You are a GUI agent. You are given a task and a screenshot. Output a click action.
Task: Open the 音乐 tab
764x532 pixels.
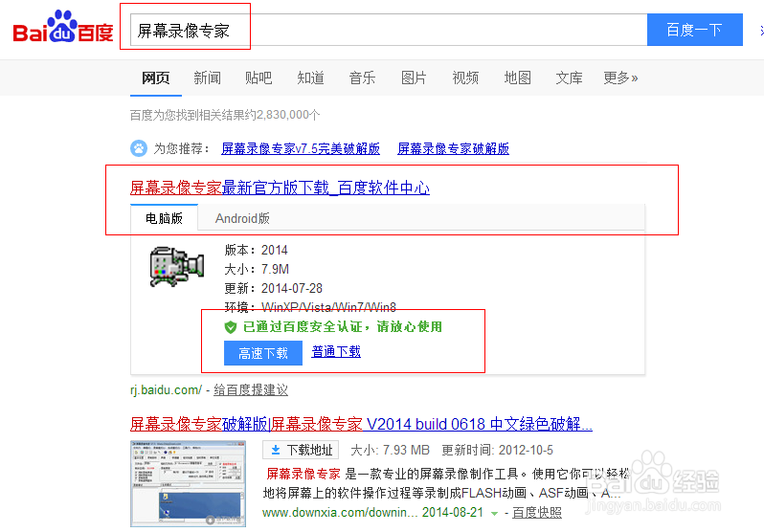(362, 78)
